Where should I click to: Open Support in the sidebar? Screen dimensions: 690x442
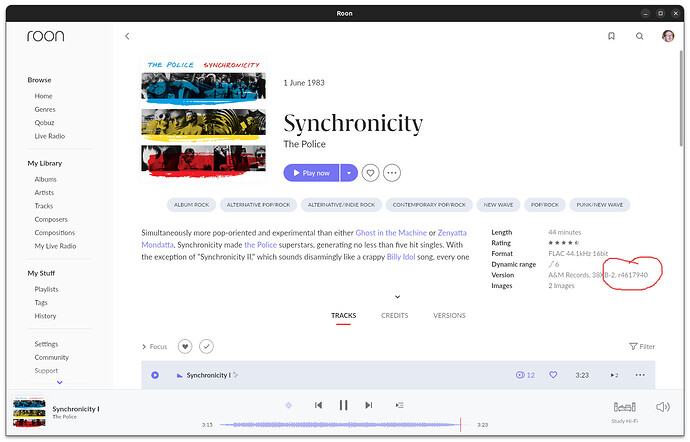46,371
